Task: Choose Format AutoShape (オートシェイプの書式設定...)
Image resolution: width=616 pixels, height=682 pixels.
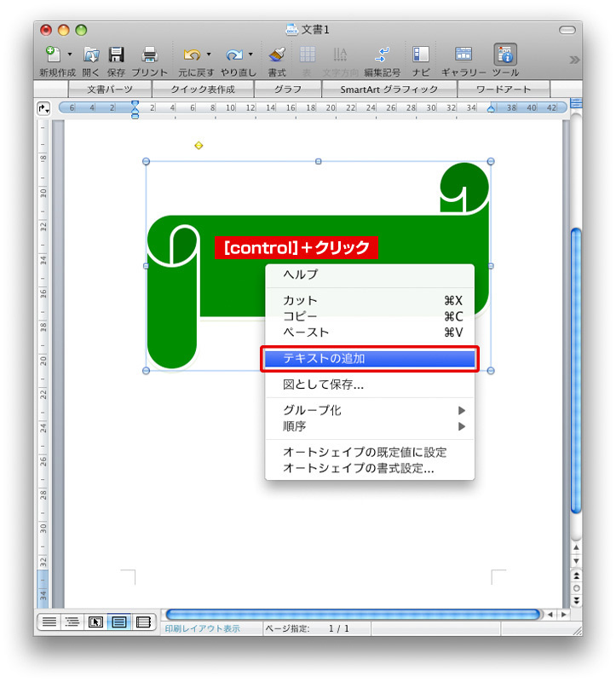Action: [x=359, y=468]
